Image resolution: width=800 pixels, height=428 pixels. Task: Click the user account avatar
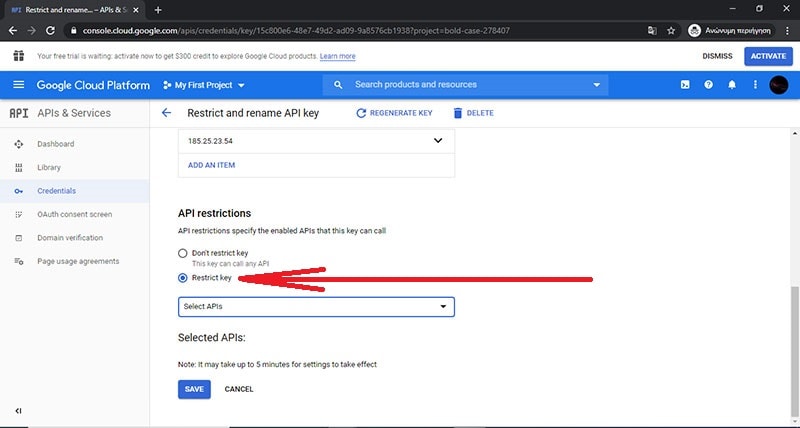point(779,85)
